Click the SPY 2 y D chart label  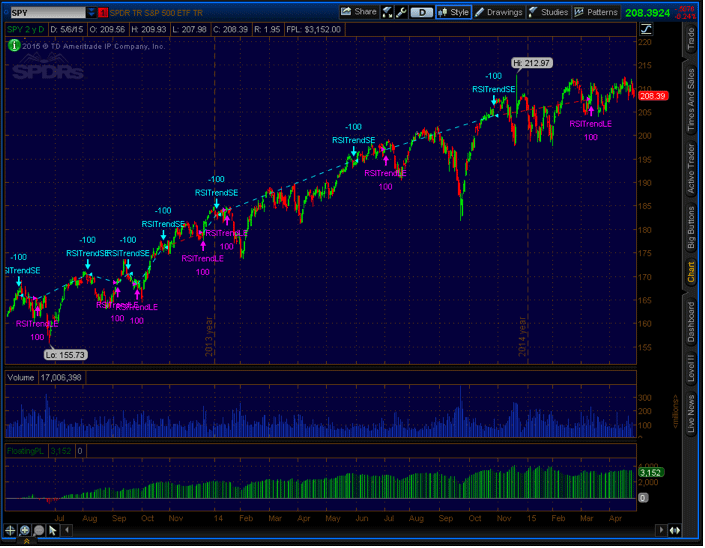(x=26, y=30)
